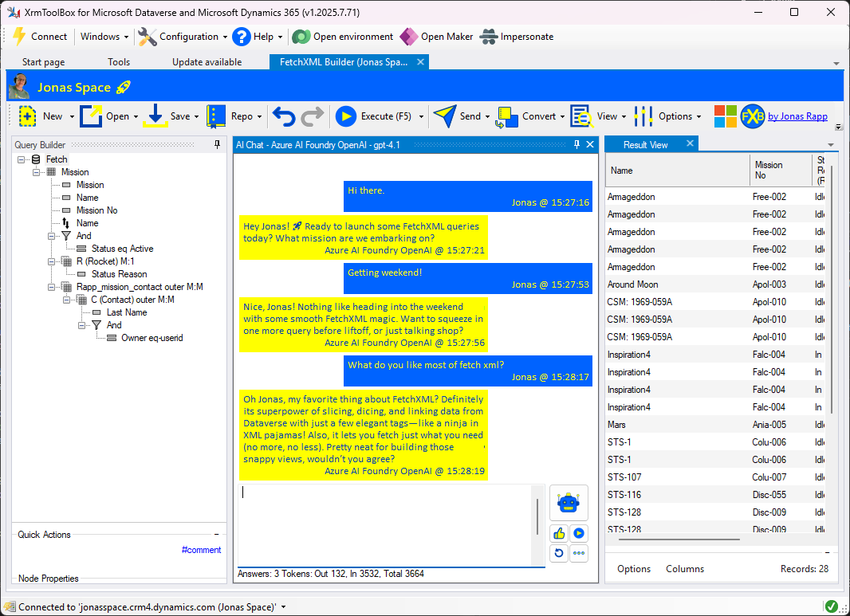Image resolution: width=850 pixels, height=616 pixels.
Task: Click the Impersonate spy icon
Action: pos(489,37)
